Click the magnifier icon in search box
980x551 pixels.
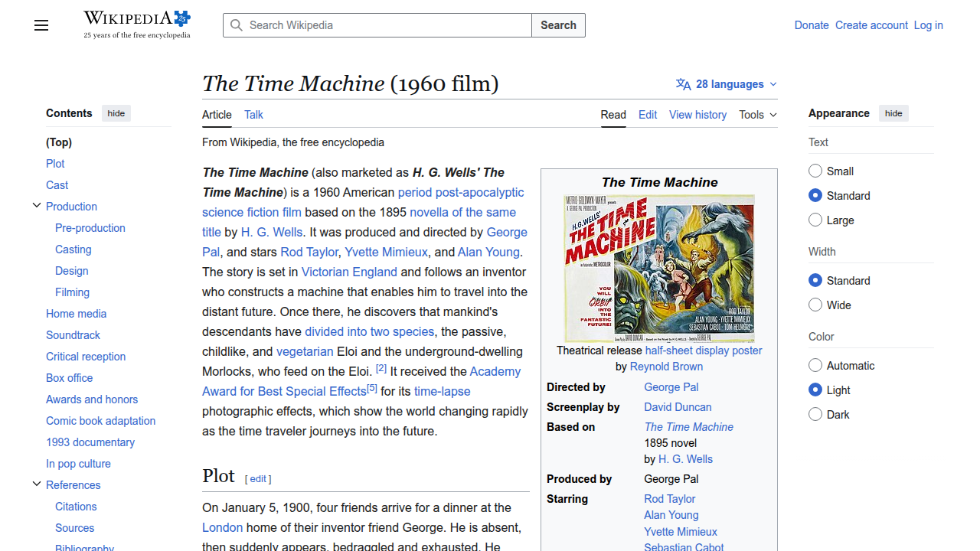click(237, 25)
